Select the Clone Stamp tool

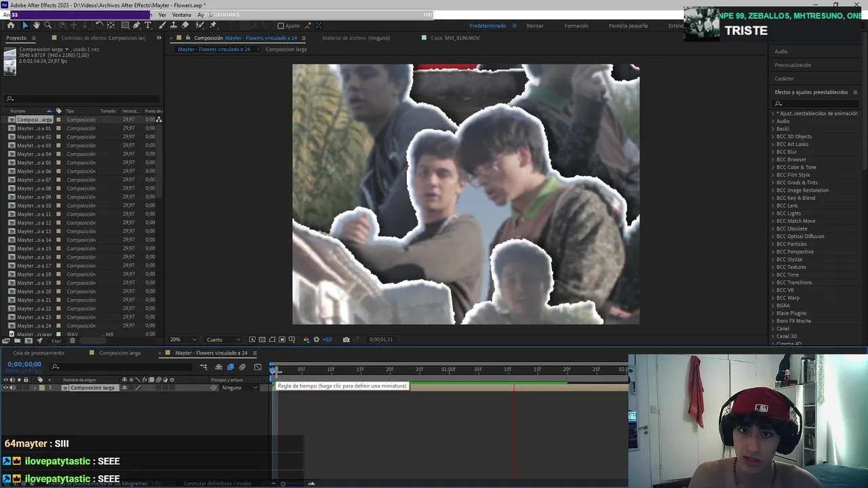click(x=174, y=25)
